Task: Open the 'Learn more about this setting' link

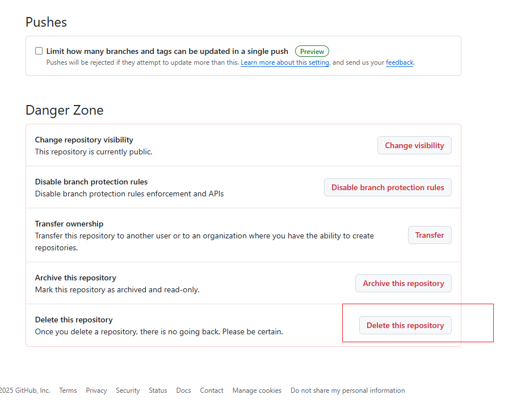Action: pos(285,62)
